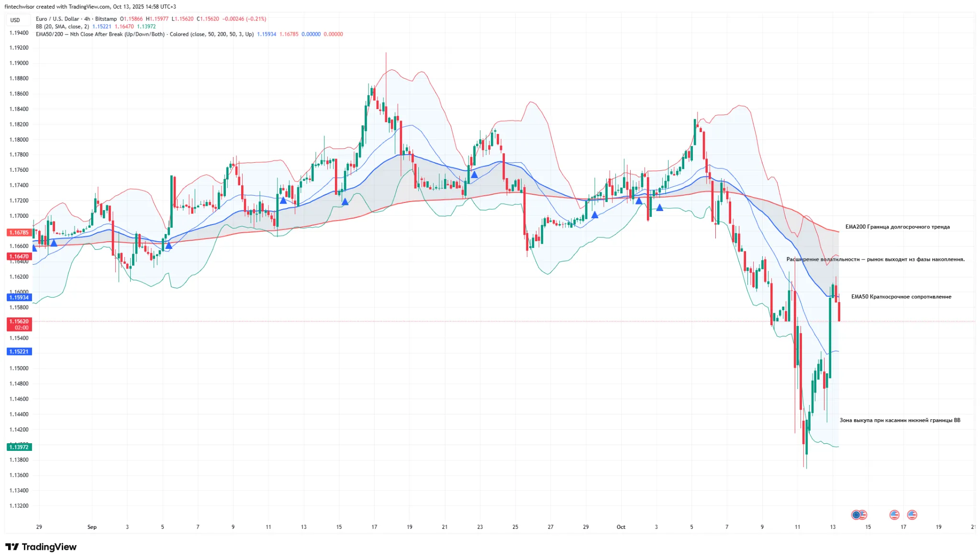Screen dimensions: 980x560
Task: Click the green 1.13972 lower band label
Action: (x=19, y=447)
